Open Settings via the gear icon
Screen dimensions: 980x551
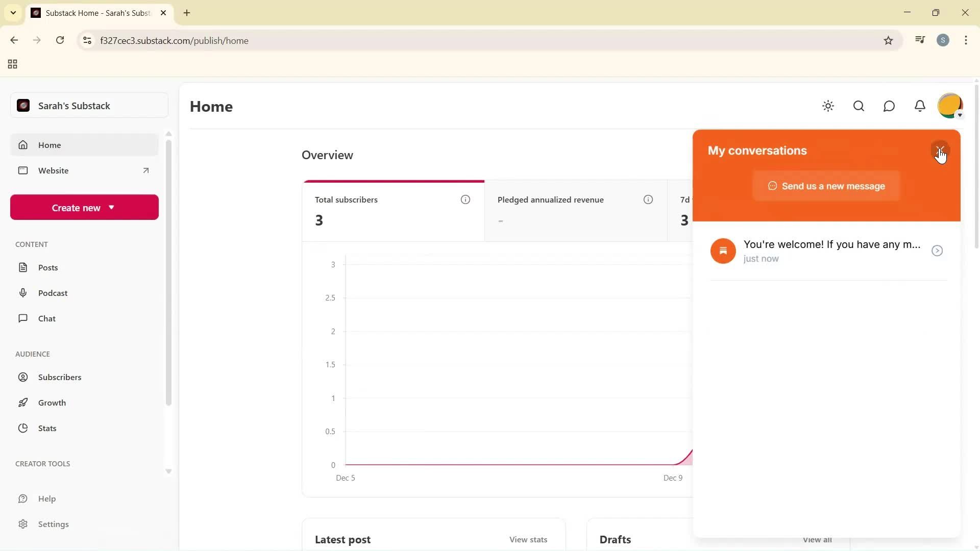pyautogui.click(x=23, y=524)
